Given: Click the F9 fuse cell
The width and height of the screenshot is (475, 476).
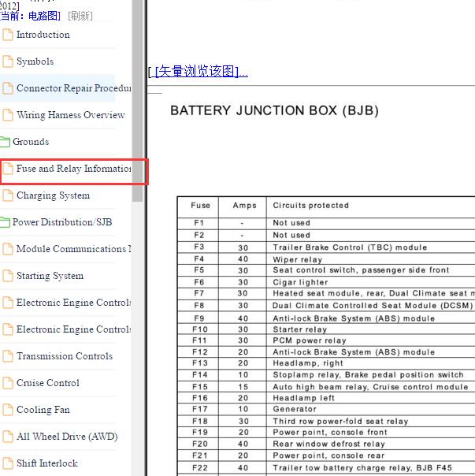Looking at the screenshot, I should click(199, 318).
